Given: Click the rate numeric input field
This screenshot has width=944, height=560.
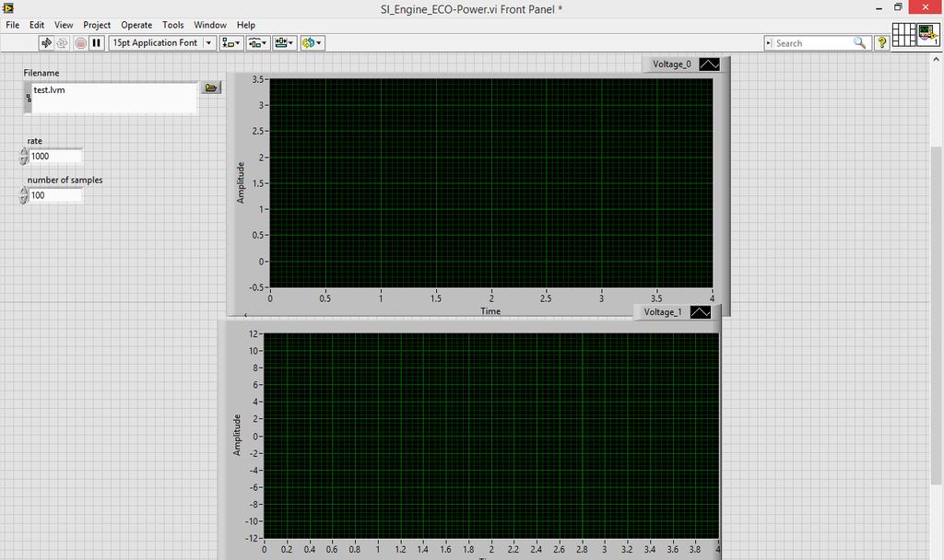Looking at the screenshot, I should point(55,157).
